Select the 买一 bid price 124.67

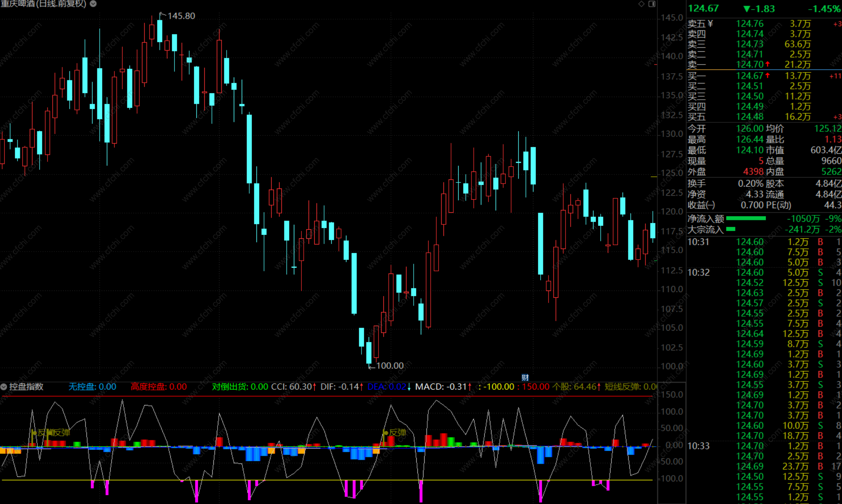click(749, 76)
